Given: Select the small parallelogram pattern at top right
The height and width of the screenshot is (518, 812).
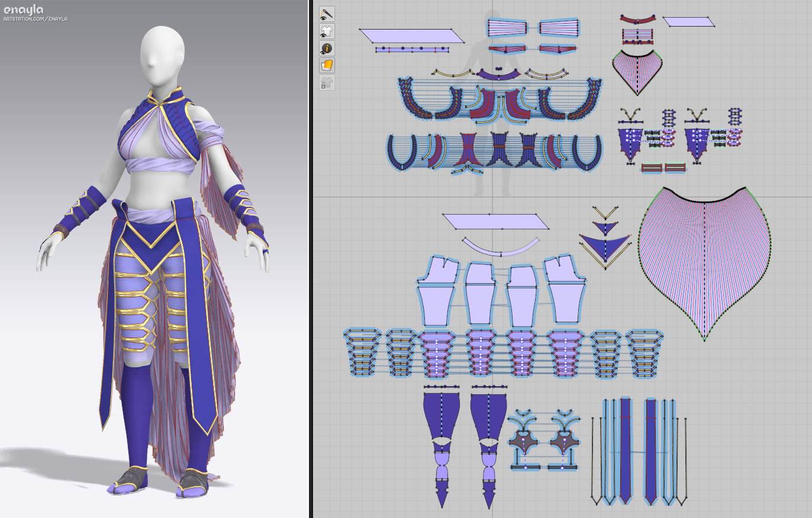Looking at the screenshot, I should pyautogui.click(x=688, y=22).
